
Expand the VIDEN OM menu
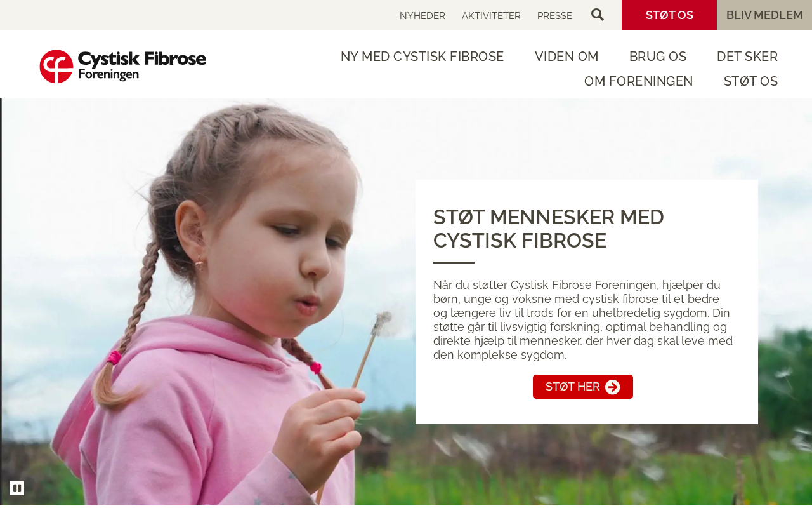tap(566, 57)
